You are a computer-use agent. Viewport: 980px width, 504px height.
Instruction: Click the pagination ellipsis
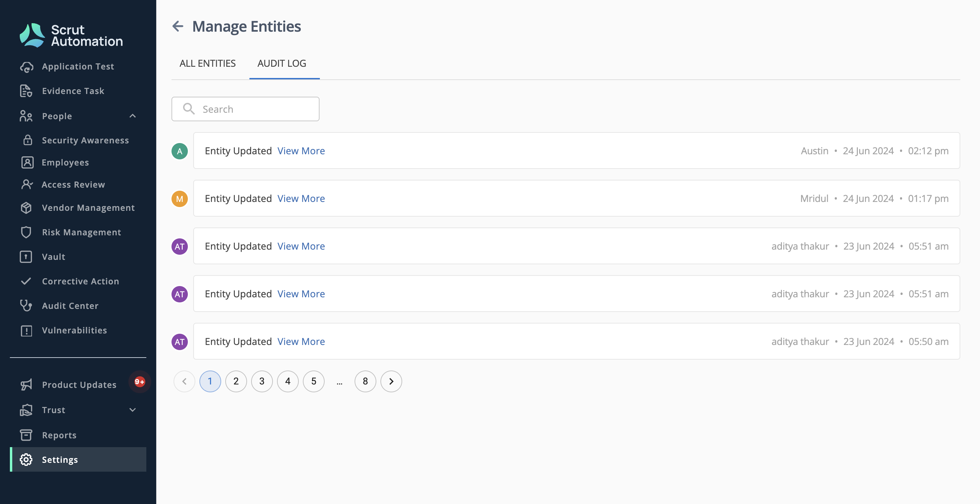coord(339,383)
